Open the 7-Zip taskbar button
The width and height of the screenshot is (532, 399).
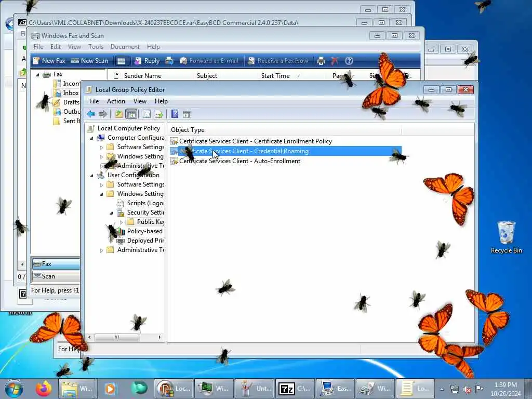point(295,389)
